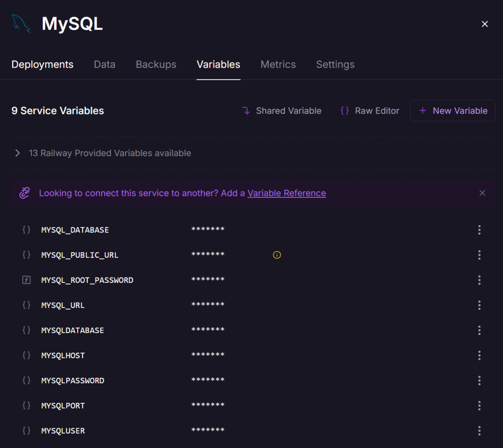Select the MYSQL_URL variable name
The width and height of the screenshot is (503, 448).
(63, 305)
